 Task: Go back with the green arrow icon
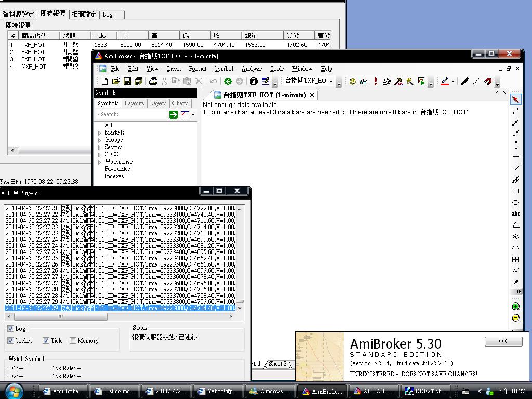(x=228, y=81)
